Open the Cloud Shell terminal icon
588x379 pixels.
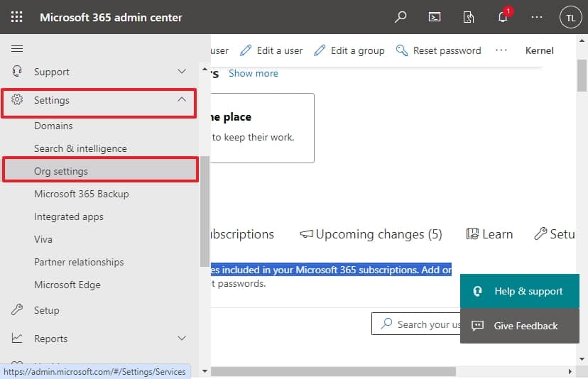click(435, 17)
